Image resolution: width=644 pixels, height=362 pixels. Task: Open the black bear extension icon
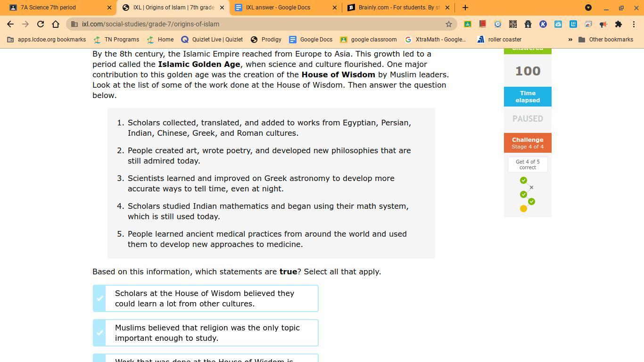pyautogui.click(x=528, y=24)
